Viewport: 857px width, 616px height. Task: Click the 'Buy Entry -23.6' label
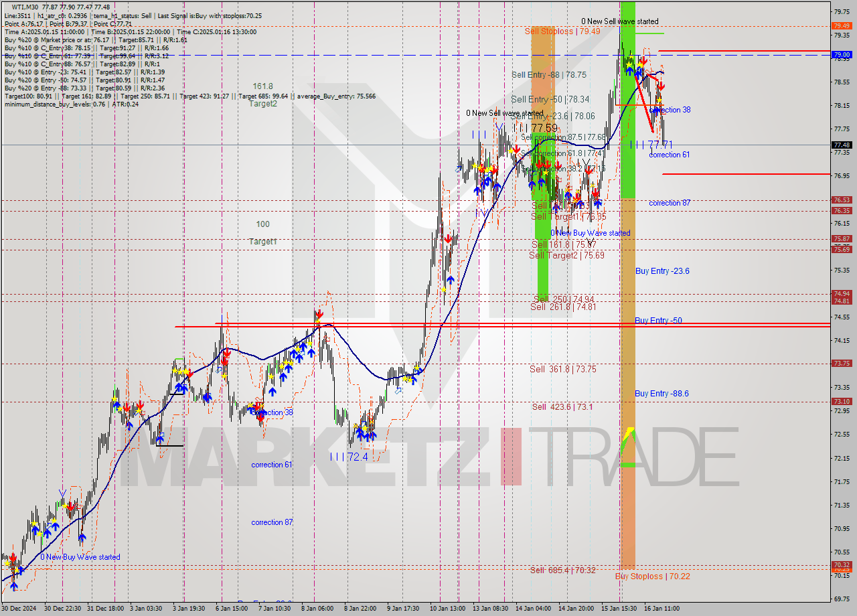tap(662, 271)
